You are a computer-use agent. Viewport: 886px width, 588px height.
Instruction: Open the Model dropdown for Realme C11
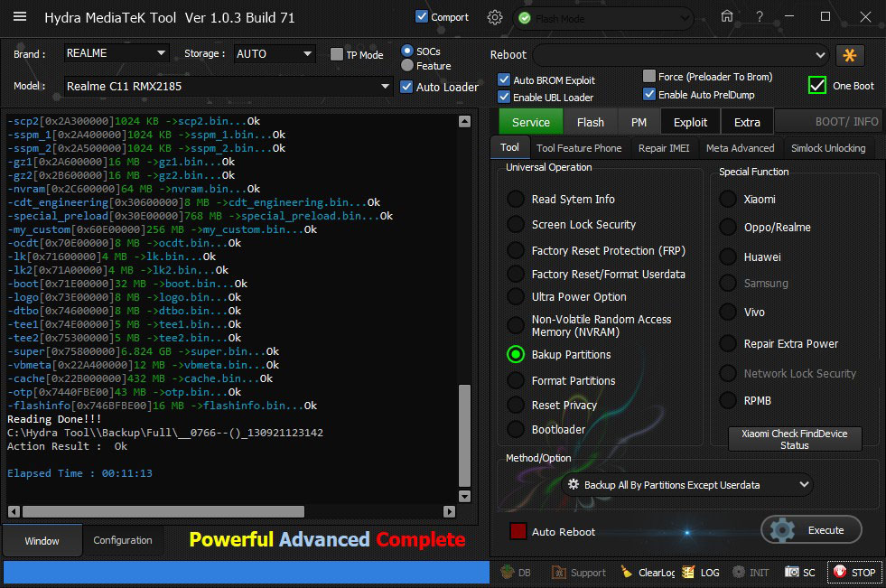point(228,87)
